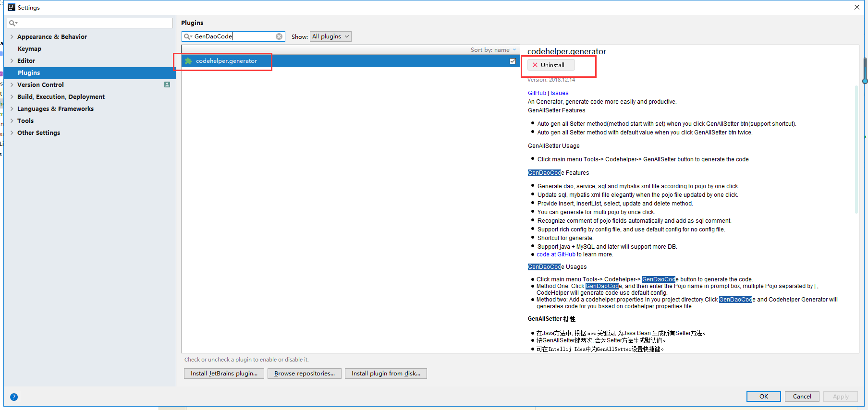Image resolution: width=868 pixels, height=410 pixels.
Task: Click 'Version: 2018.12.14' text
Action: 551,80
